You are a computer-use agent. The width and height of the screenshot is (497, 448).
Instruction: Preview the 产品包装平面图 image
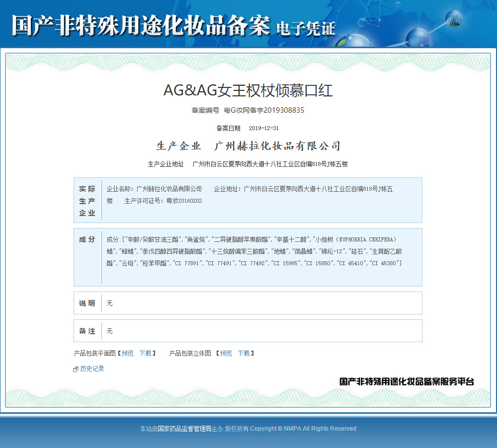pyautogui.click(x=127, y=353)
